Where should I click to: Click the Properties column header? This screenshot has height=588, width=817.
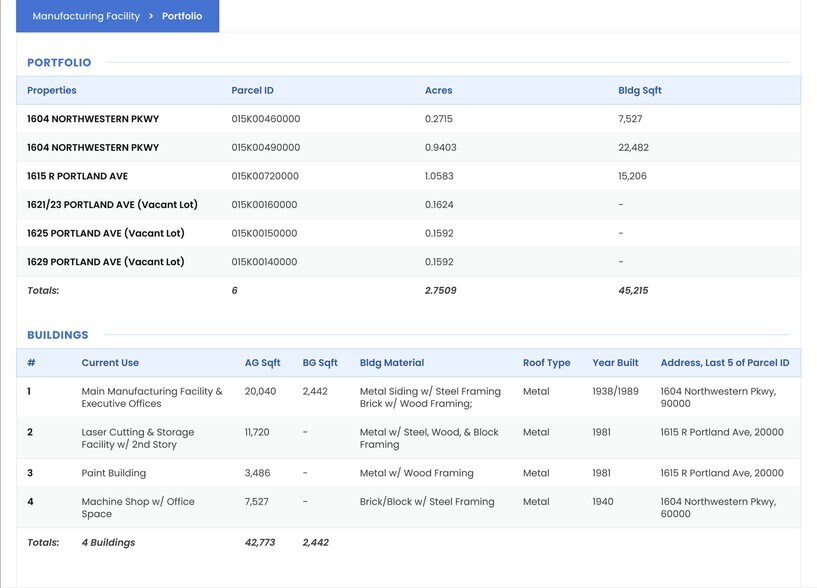tap(52, 90)
